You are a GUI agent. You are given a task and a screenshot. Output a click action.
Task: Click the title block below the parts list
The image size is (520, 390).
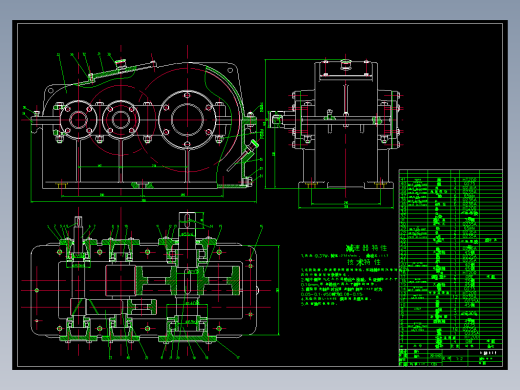(x=451, y=357)
